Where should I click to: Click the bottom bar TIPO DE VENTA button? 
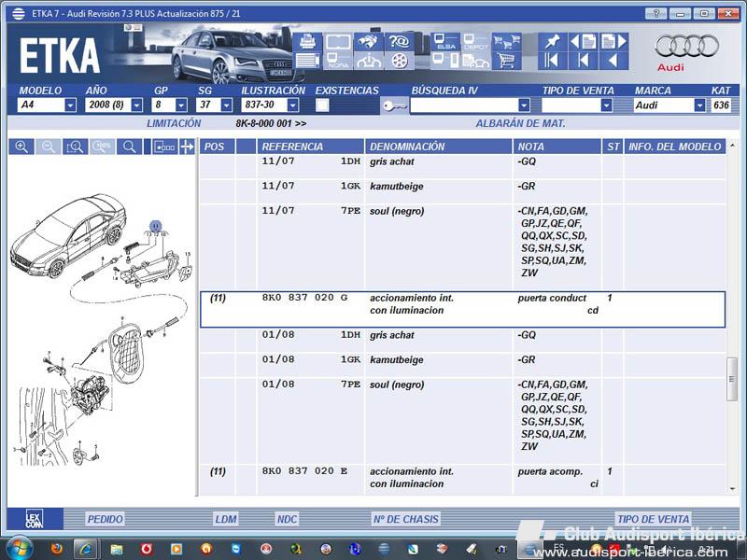tap(653, 519)
